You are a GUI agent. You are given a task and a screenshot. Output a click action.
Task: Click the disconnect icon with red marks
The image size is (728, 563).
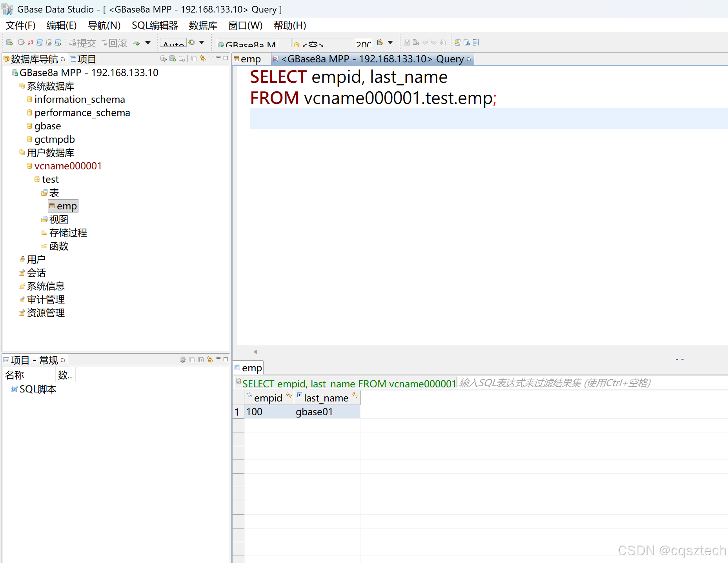coord(31,42)
